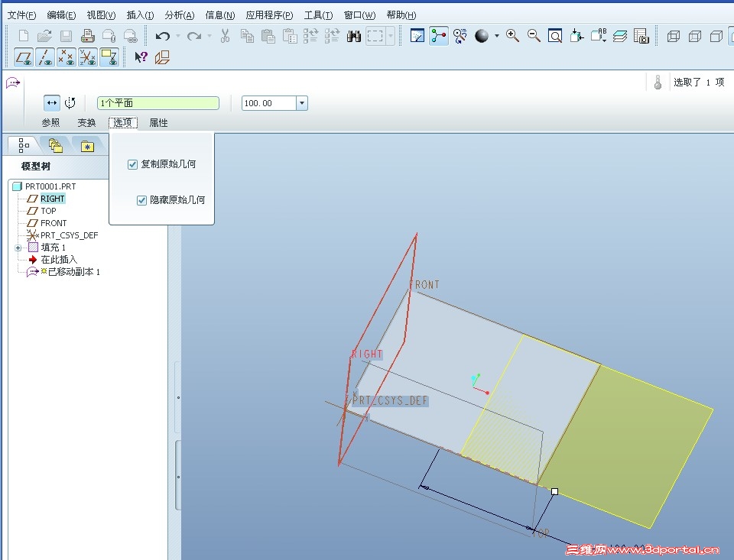Open the 分析 menu
Viewport: 734px width, 560px height.
click(179, 15)
